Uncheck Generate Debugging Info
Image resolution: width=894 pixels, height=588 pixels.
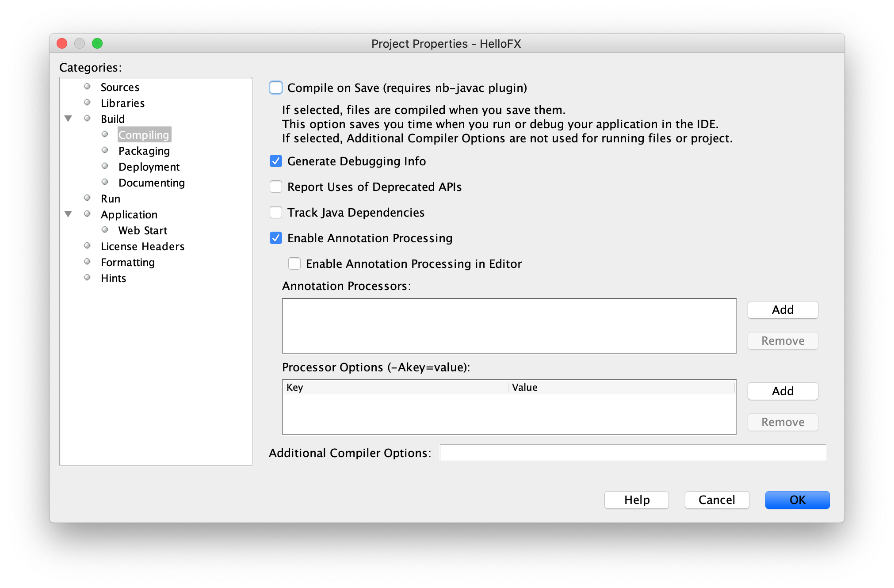tap(276, 161)
